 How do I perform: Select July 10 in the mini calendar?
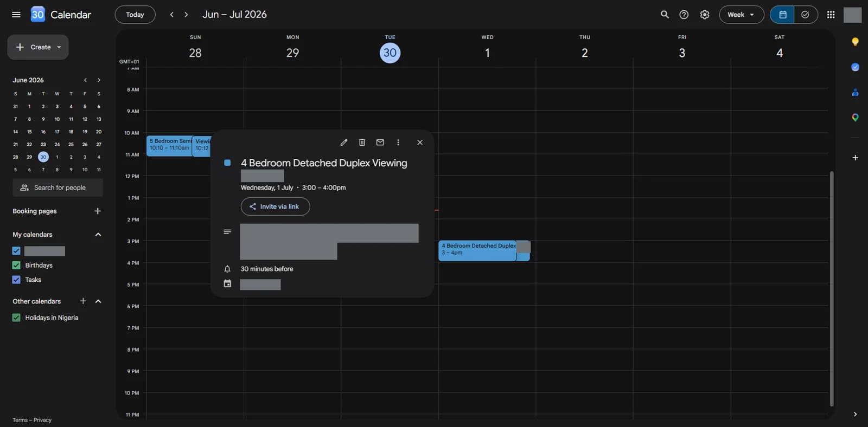point(85,170)
